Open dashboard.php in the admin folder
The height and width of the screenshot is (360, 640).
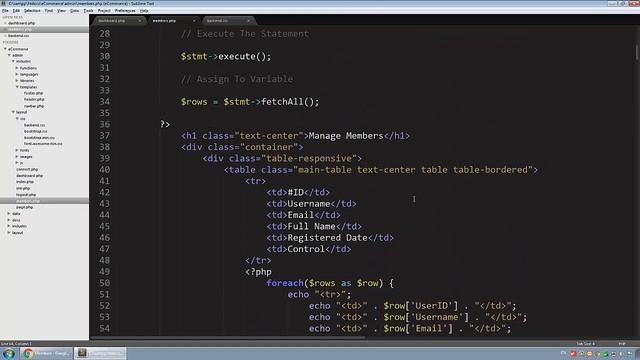[29, 176]
